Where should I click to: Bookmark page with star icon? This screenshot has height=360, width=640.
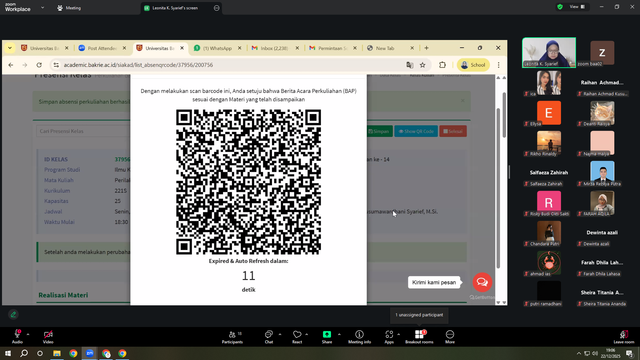pyautogui.click(x=422, y=65)
